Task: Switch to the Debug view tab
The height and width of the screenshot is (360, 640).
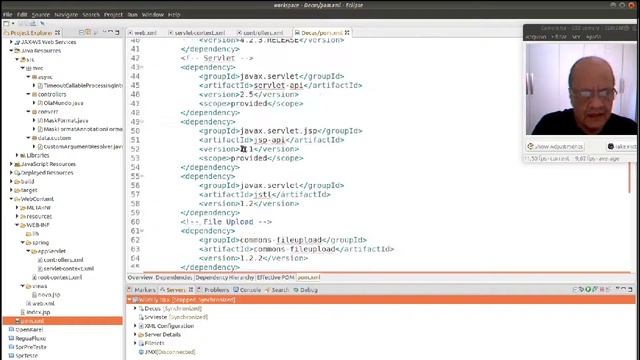Action: 306,290
